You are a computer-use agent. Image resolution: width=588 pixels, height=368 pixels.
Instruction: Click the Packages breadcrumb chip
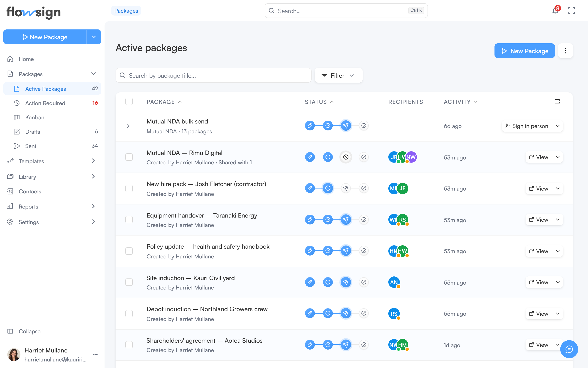[126, 11]
